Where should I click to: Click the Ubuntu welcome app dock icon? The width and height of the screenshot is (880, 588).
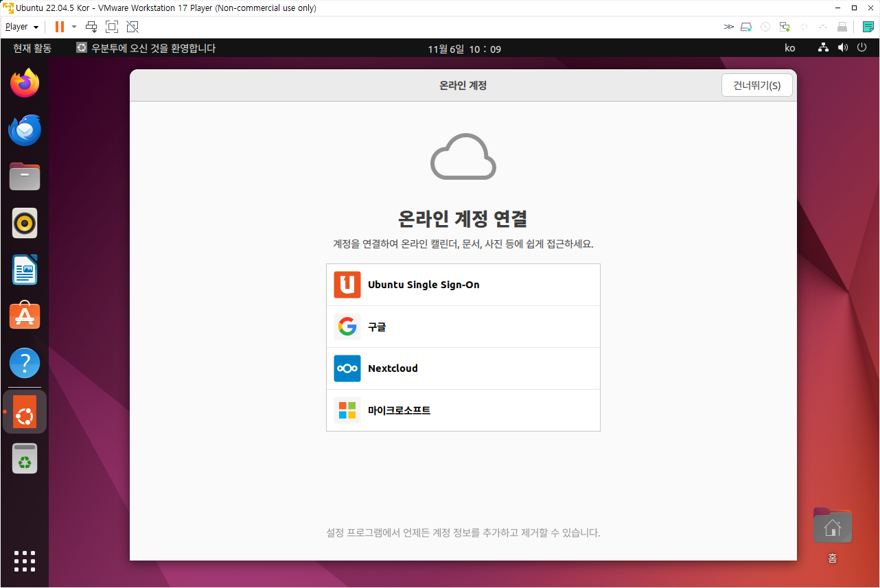[x=25, y=412]
